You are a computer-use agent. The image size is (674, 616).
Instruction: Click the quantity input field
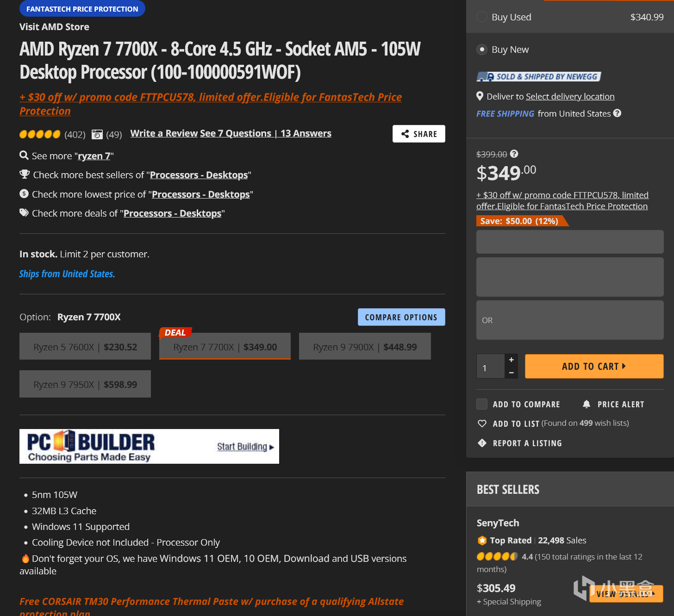coord(490,366)
